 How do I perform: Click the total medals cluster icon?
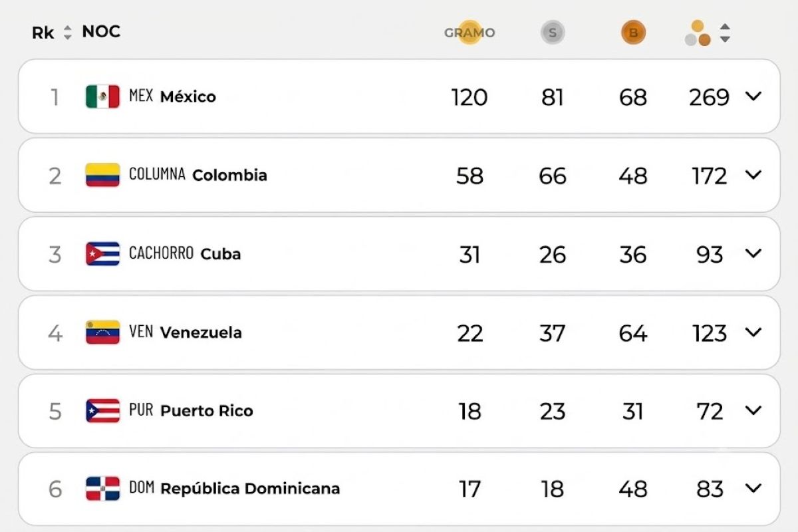point(698,33)
